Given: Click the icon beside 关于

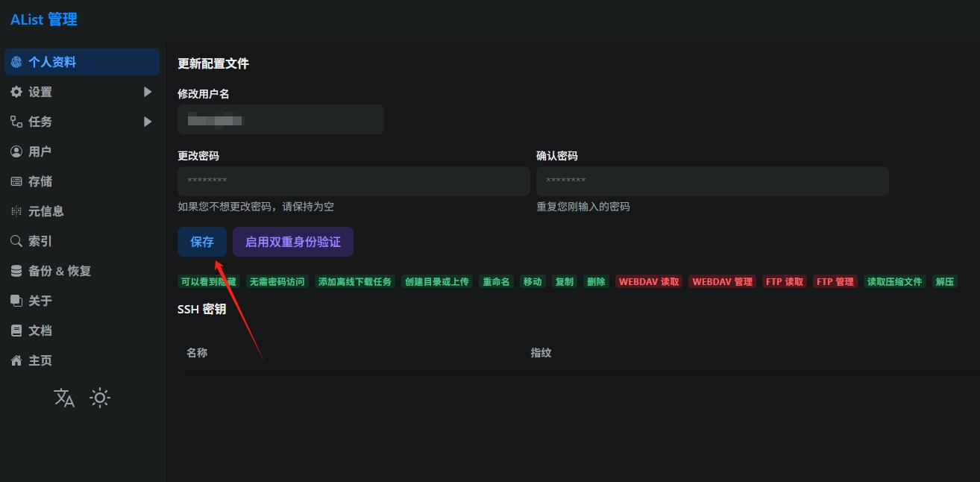Looking at the screenshot, I should (x=16, y=301).
